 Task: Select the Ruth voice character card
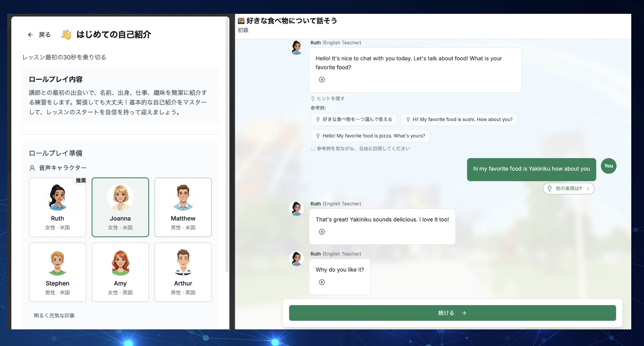click(58, 207)
